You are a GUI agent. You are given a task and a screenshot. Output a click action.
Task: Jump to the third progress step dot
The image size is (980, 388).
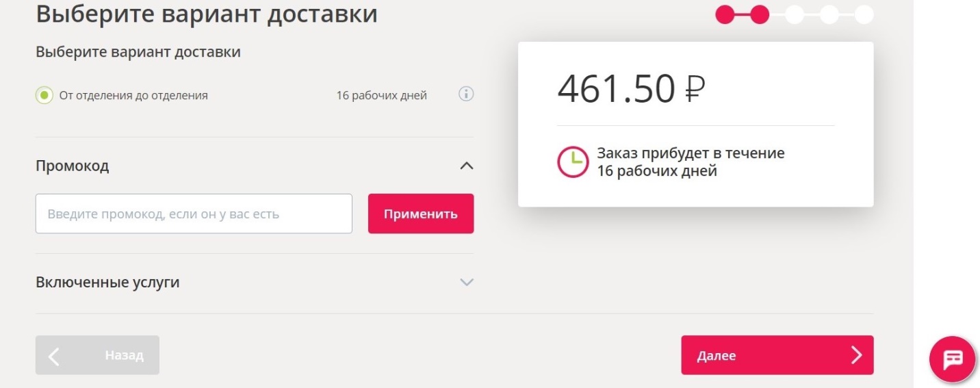795,14
